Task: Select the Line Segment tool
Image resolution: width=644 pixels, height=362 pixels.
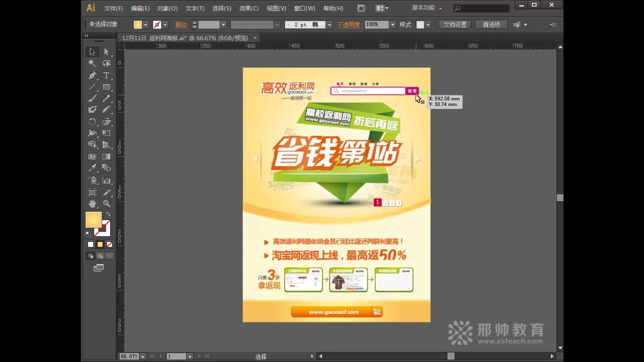Action: (92, 87)
